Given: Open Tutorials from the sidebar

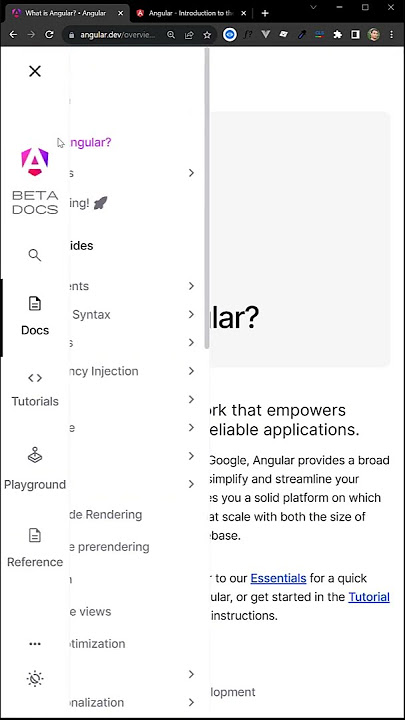Looking at the screenshot, I should point(35,390).
